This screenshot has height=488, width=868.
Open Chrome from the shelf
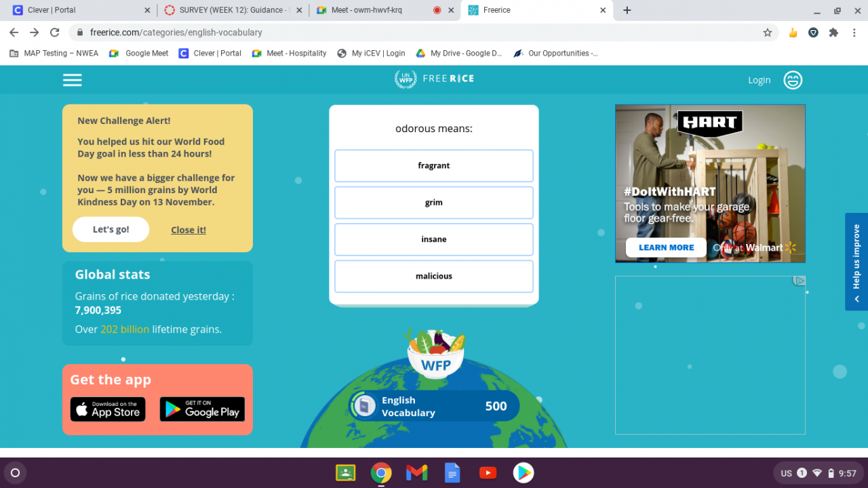point(381,472)
